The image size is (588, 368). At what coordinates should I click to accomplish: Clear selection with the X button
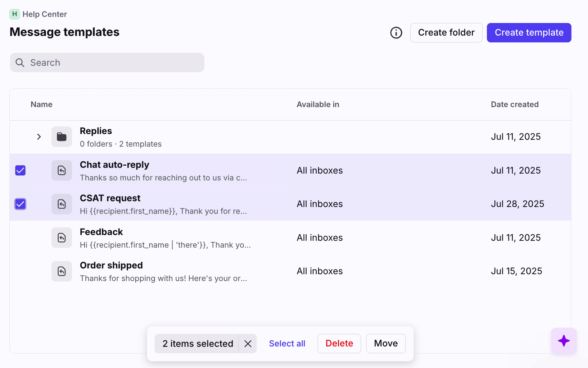click(x=248, y=344)
